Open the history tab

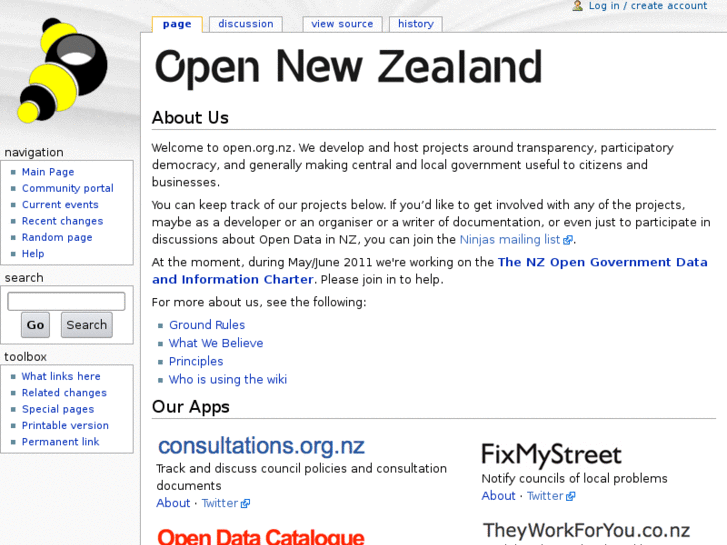416,24
